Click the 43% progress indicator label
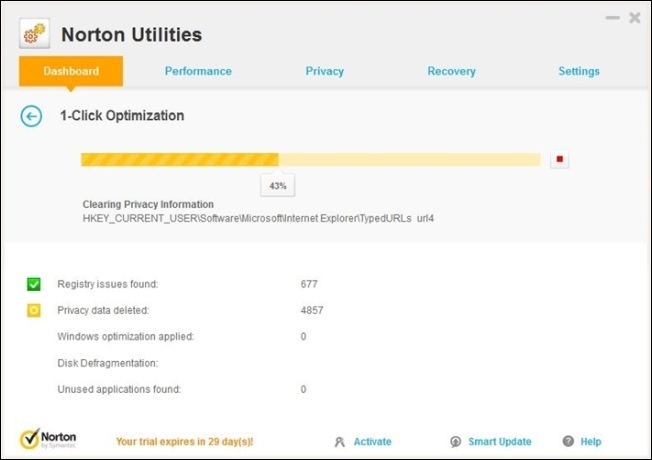652x460 pixels. tap(278, 185)
